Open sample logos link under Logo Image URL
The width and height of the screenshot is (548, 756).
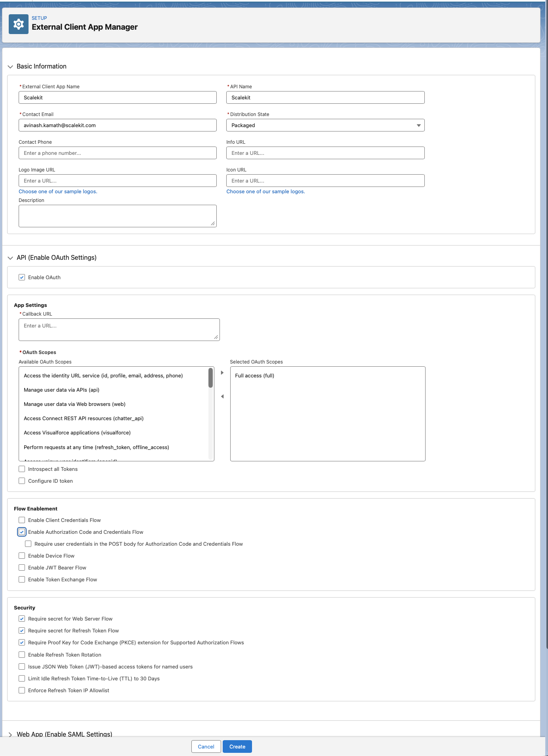click(x=58, y=191)
